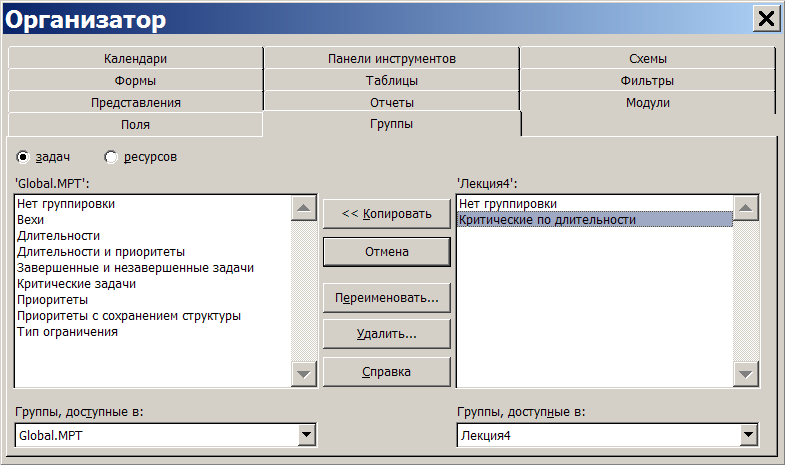Click the Переименовать... button
The height and width of the screenshot is (465, 785).
point(386,298)
